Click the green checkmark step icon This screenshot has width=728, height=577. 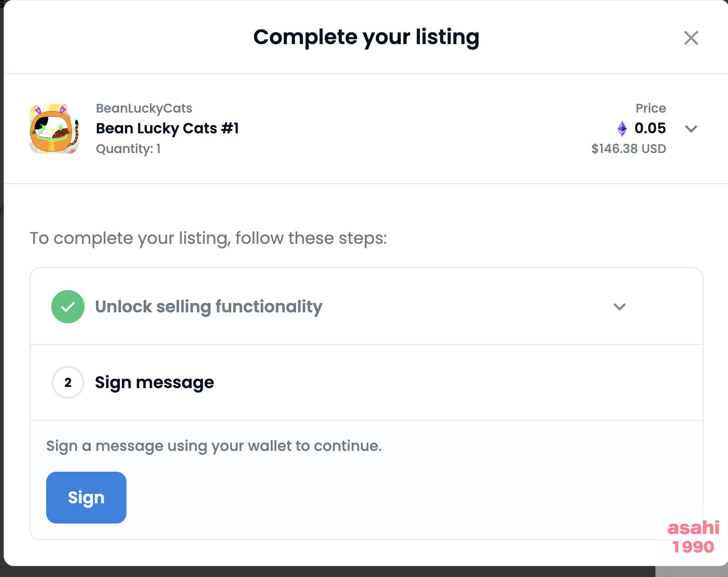(68, 307)
